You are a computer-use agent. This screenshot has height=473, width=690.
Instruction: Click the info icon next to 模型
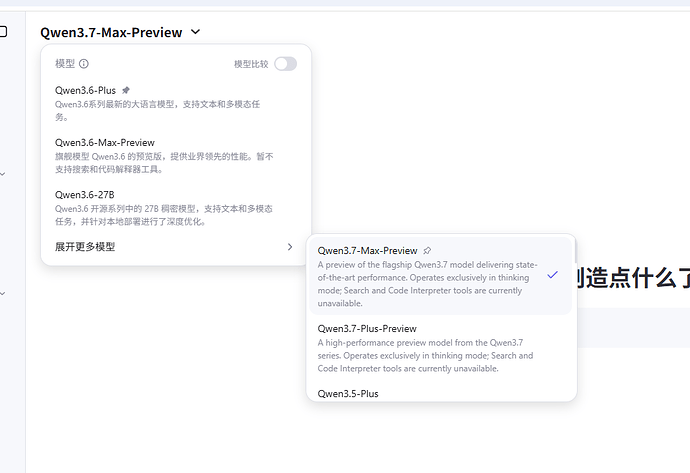(x=84, y=64)
